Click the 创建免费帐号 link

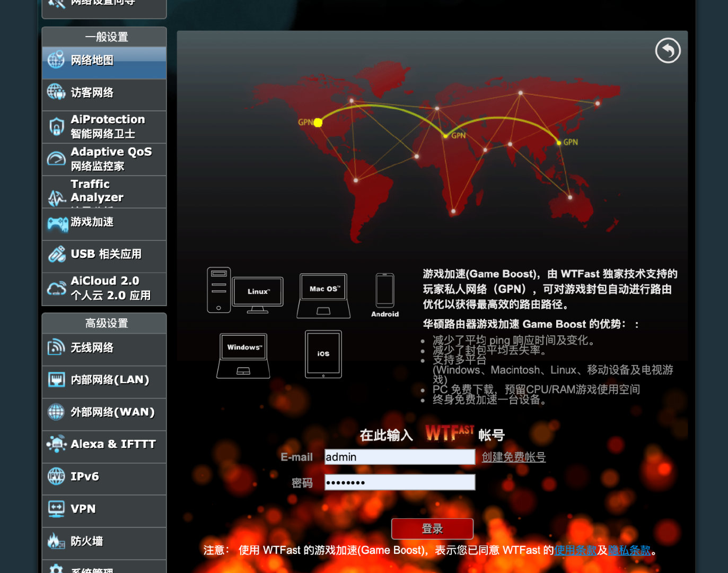[514, 457]
